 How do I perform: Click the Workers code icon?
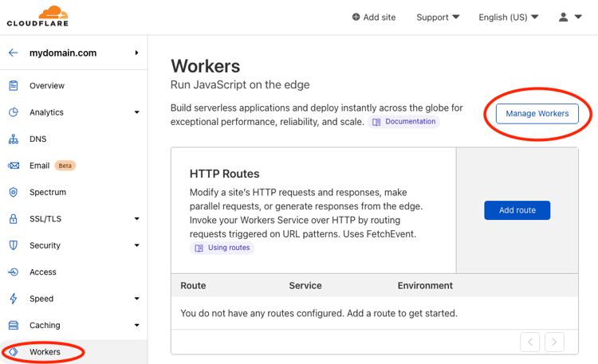point(14,352)
